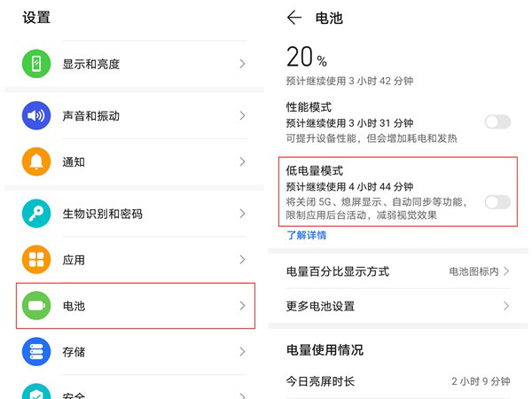Tap the blue Sound and Vibration speaker icon
This screenshot has height=399, width=532.
point(36,115)
